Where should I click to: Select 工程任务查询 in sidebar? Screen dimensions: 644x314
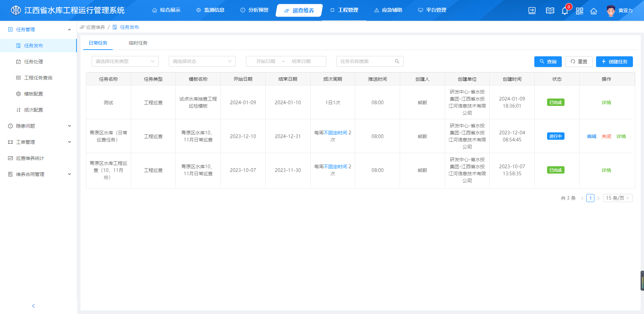point(38,78)
